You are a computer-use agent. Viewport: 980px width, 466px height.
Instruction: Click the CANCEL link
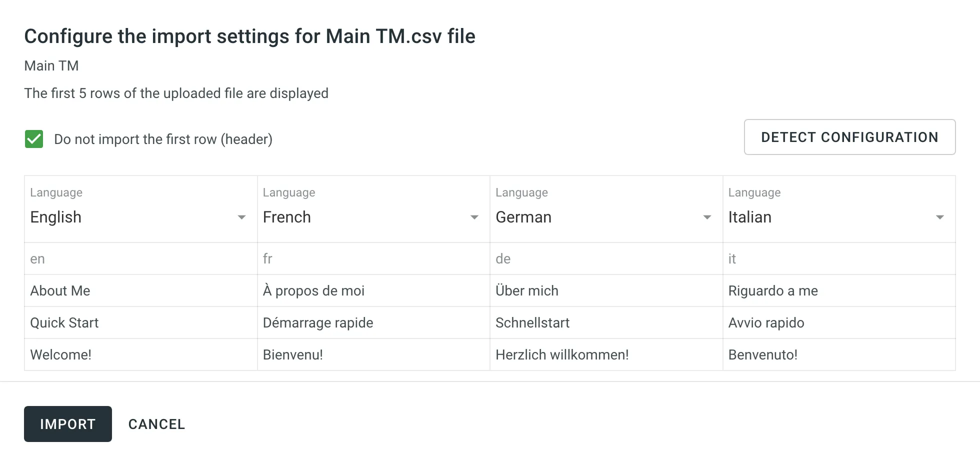(x=156, y=423)
